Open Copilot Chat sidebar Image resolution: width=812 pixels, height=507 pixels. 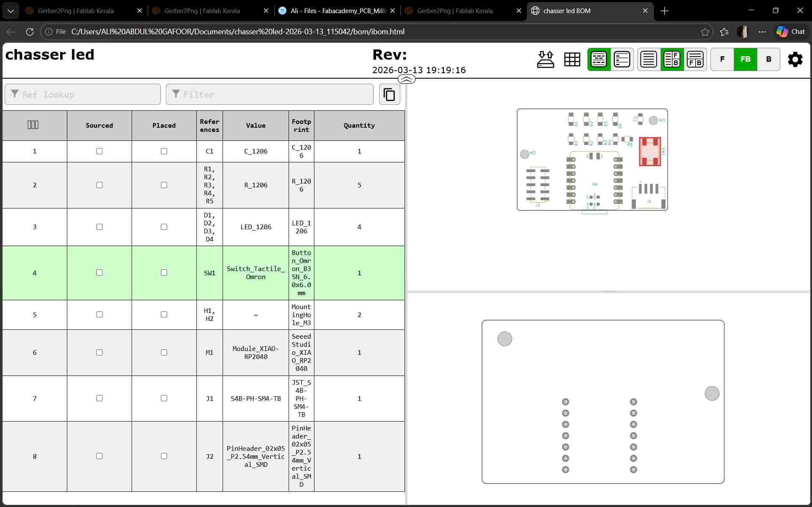(x=790, y=32)
